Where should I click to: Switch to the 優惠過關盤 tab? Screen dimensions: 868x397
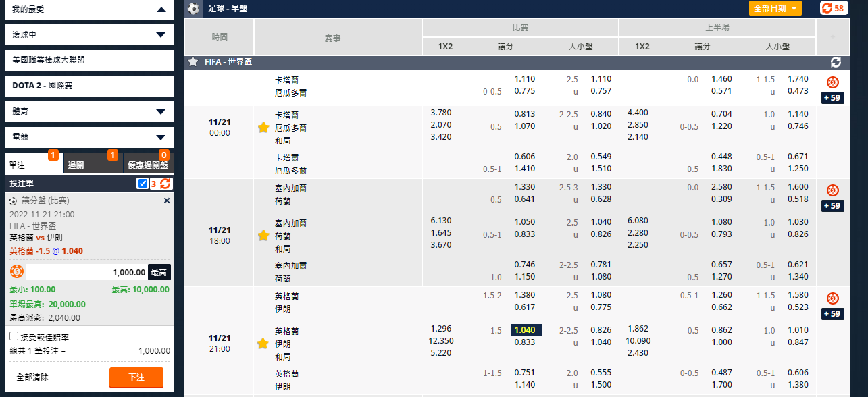pos(147,165)
